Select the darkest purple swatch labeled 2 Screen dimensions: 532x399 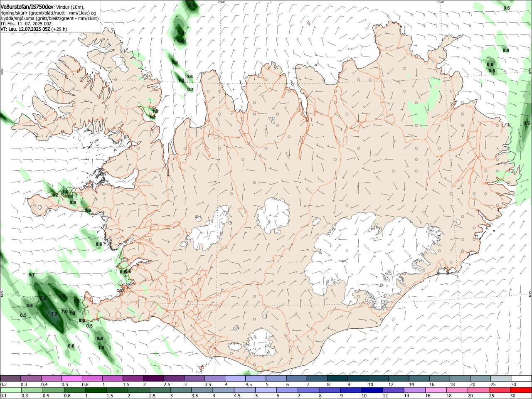[x=153, y=378]
